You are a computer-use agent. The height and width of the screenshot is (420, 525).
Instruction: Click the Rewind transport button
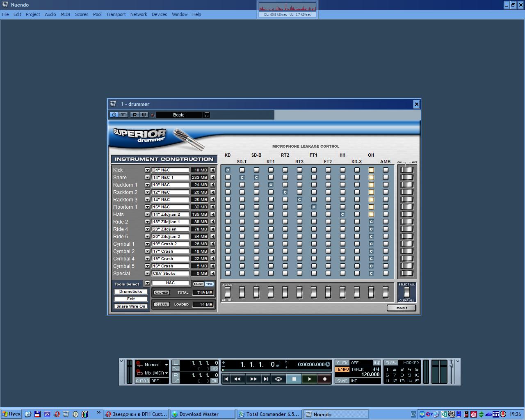(237, 379)
